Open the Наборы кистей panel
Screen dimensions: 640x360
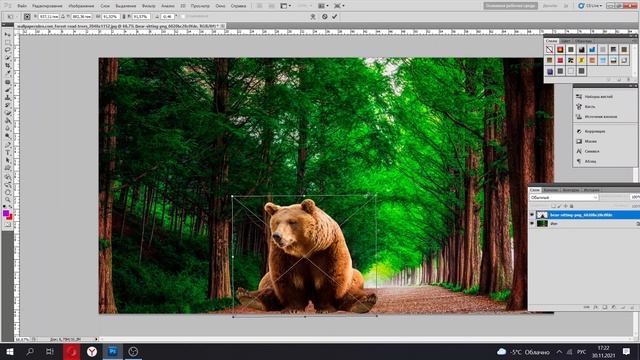click(595, 97)
